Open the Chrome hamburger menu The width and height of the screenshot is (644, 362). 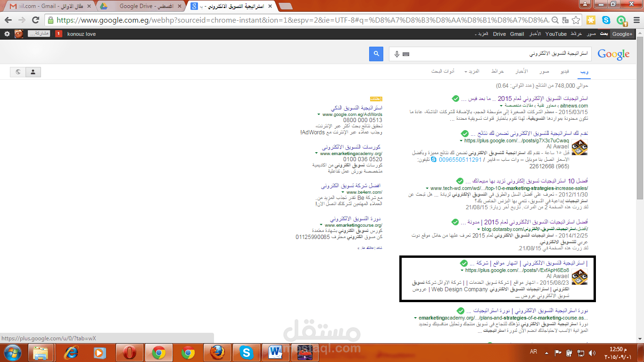click(636, 20)
